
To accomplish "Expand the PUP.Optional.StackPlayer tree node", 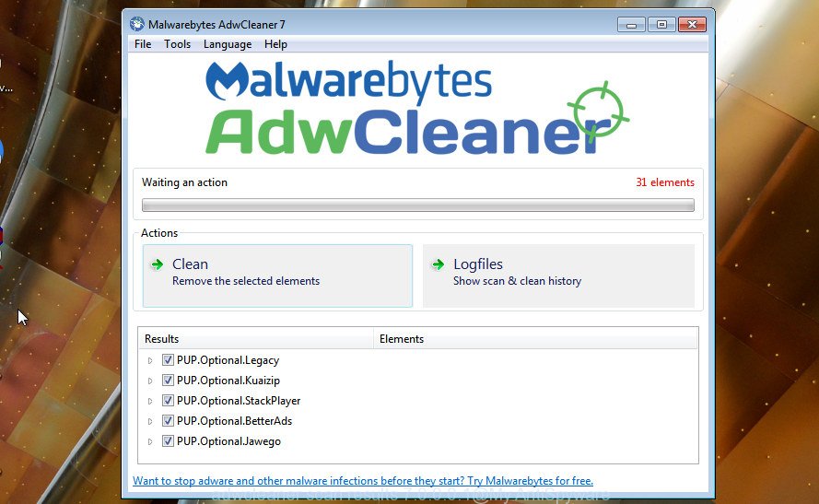I will (150, 401).
